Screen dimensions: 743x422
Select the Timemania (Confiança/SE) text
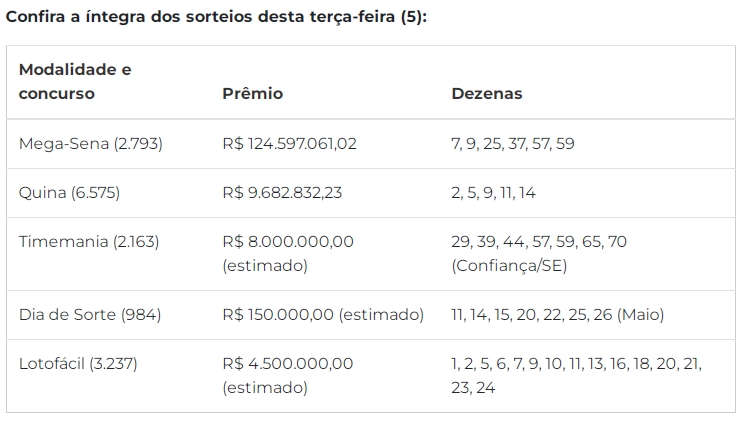click(509, 266)
